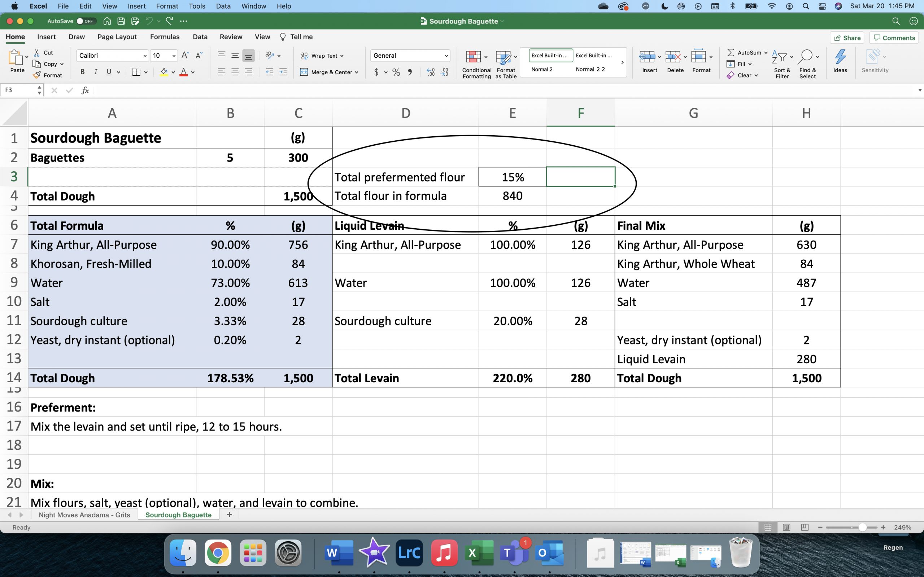
Task: Click the Share button
Action: 846,38
